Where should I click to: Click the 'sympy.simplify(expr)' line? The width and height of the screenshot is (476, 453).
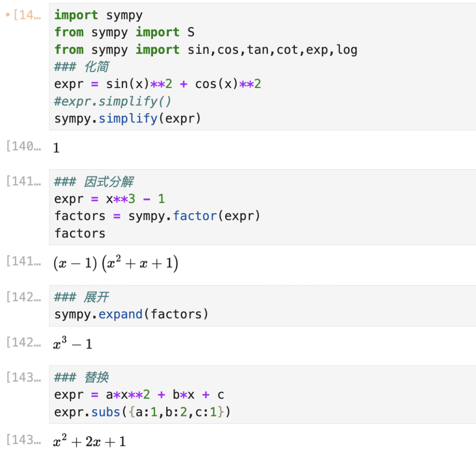click(127, 119)
